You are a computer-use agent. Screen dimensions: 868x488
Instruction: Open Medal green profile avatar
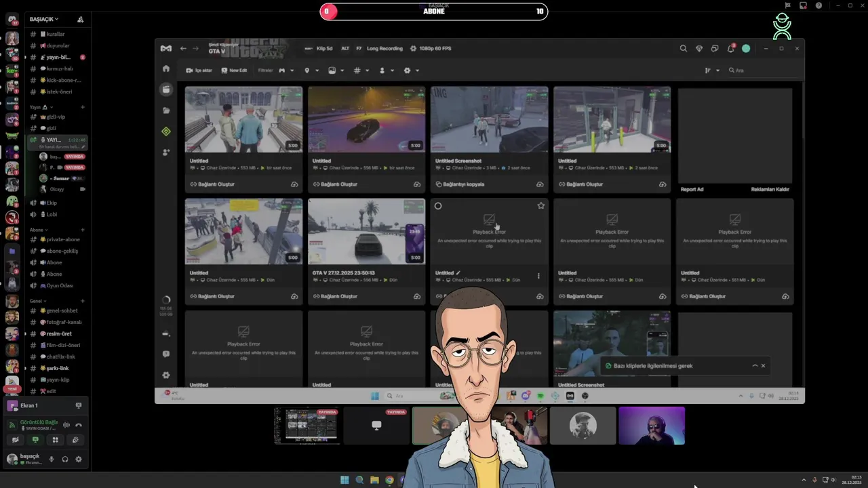point(746,49)
